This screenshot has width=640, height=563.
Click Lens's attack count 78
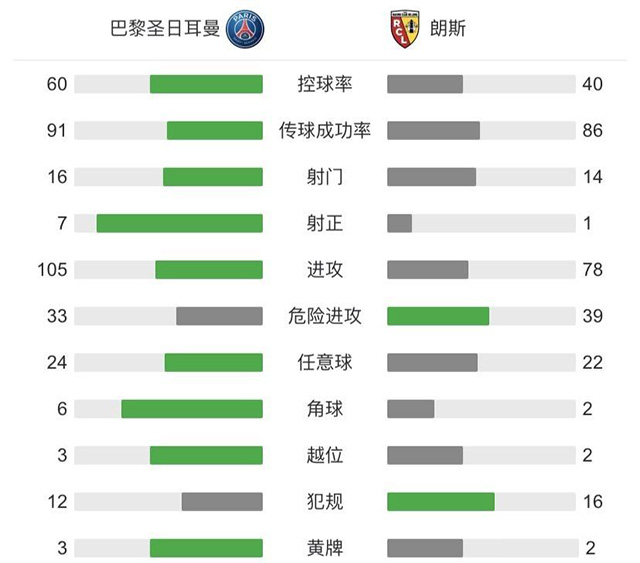coord(592,270)
